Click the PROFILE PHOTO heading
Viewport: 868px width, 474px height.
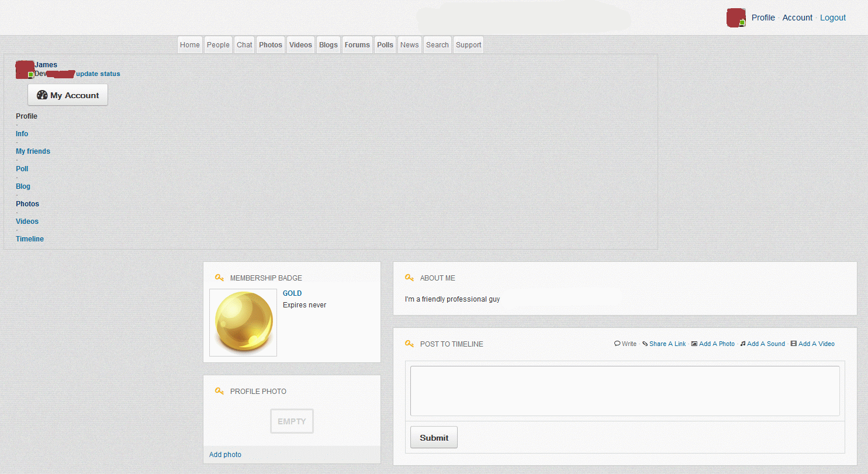[x=258, y=392]
